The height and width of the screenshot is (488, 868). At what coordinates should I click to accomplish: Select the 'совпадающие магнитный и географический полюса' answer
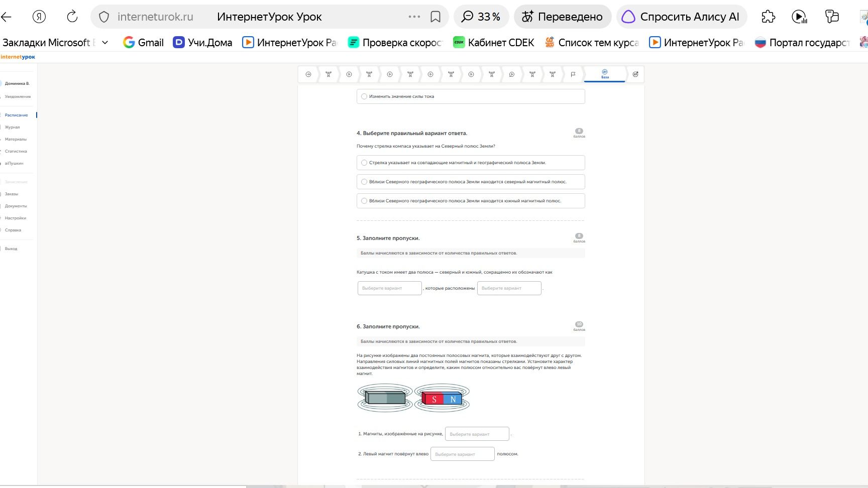[471, 163]
